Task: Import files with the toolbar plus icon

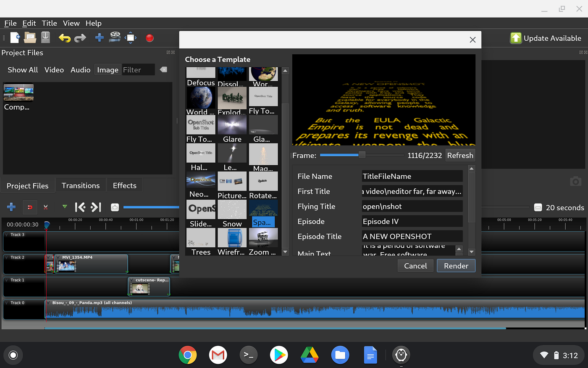Action: pos(100,38)
